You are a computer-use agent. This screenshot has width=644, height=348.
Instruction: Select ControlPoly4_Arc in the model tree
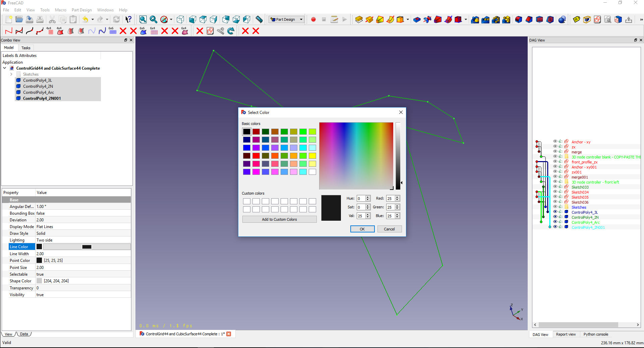tap(38, 92)
